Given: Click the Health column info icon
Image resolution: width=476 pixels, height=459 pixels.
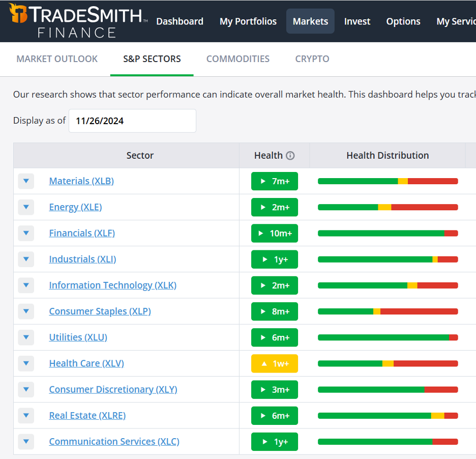Looking at the screenshot, I should [290, 156].
